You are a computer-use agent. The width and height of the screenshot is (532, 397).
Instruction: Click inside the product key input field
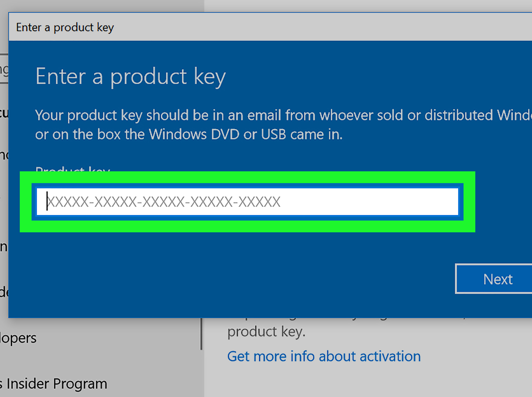[x=247, y=202]
